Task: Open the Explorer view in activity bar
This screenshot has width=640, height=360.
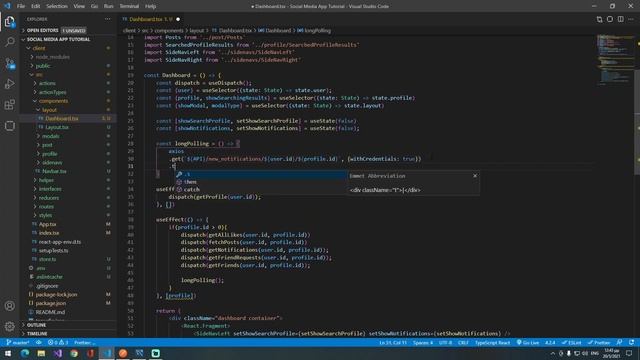Action: [x=9, y=21]
